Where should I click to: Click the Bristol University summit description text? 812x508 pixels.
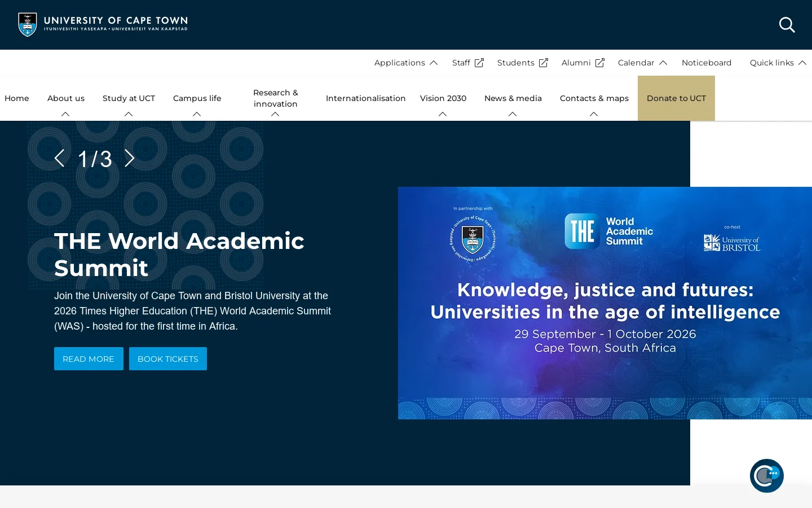[x=193, y=311]
